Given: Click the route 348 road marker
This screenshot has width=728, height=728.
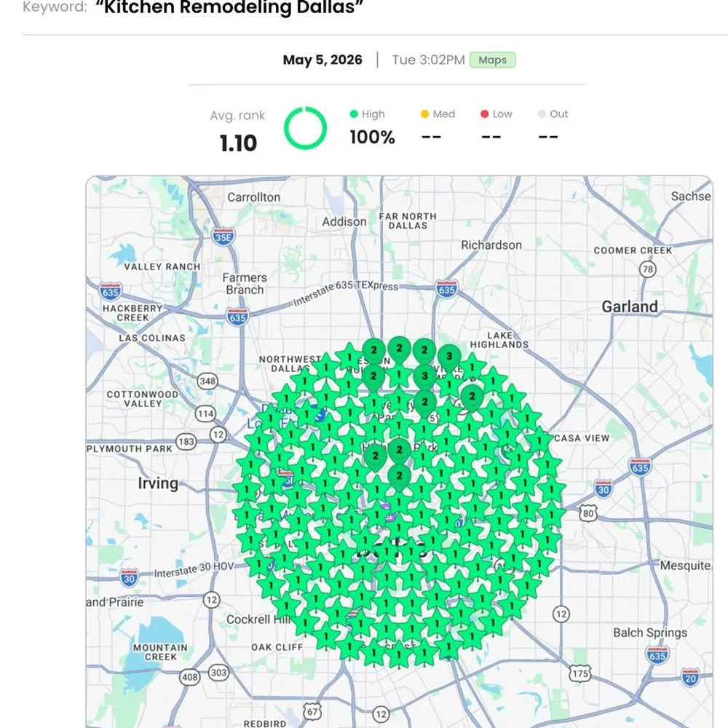Looking at the screenshot, I should point(207,381).
